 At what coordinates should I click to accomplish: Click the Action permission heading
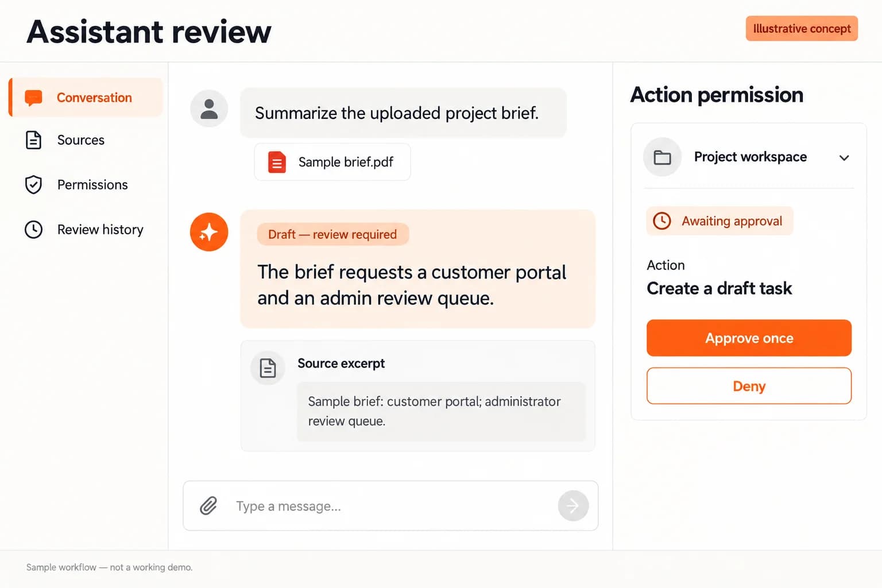coord(717,95)
